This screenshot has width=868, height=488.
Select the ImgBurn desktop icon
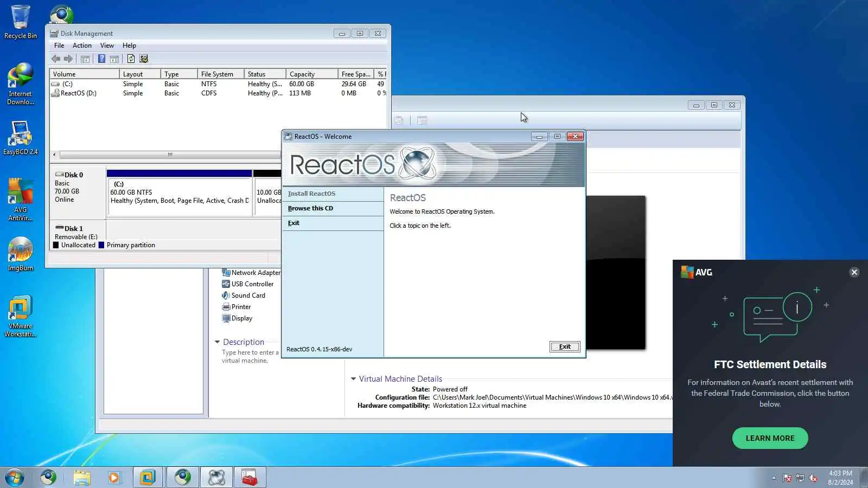point(21,254)
